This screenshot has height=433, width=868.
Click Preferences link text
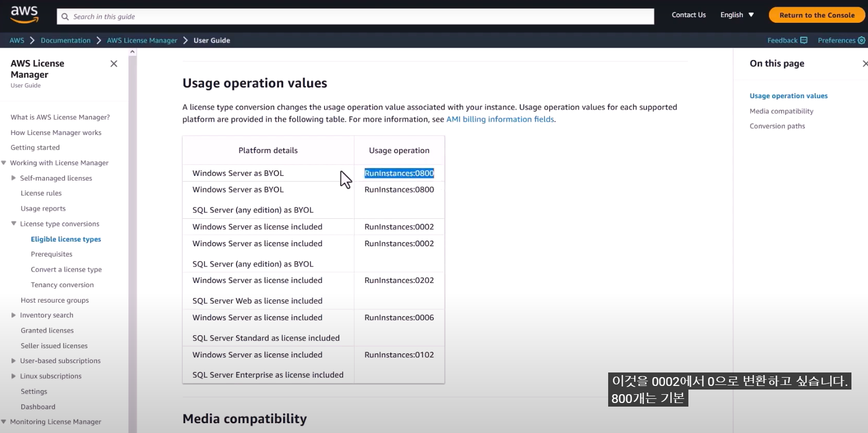[x=836, y=40]
